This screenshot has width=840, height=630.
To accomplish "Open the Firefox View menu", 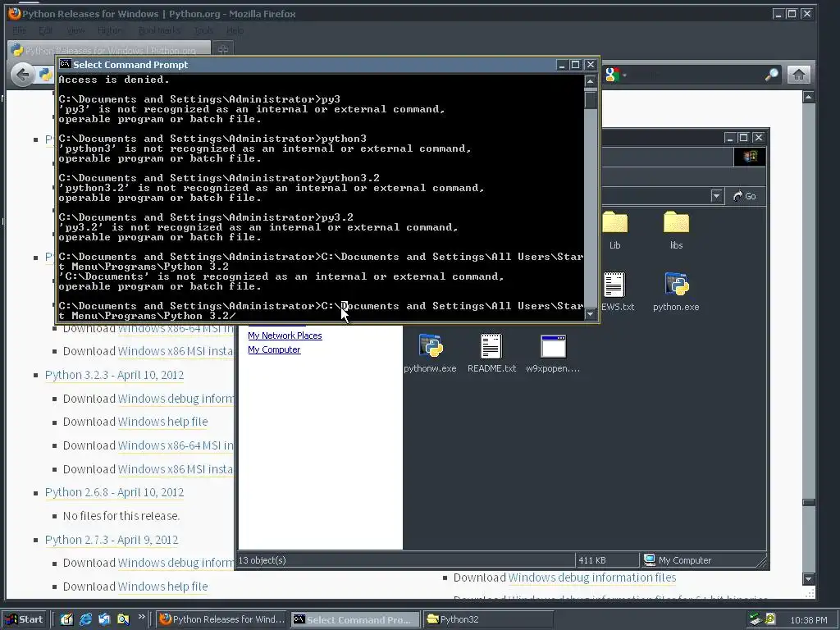I will pos(75,30).
